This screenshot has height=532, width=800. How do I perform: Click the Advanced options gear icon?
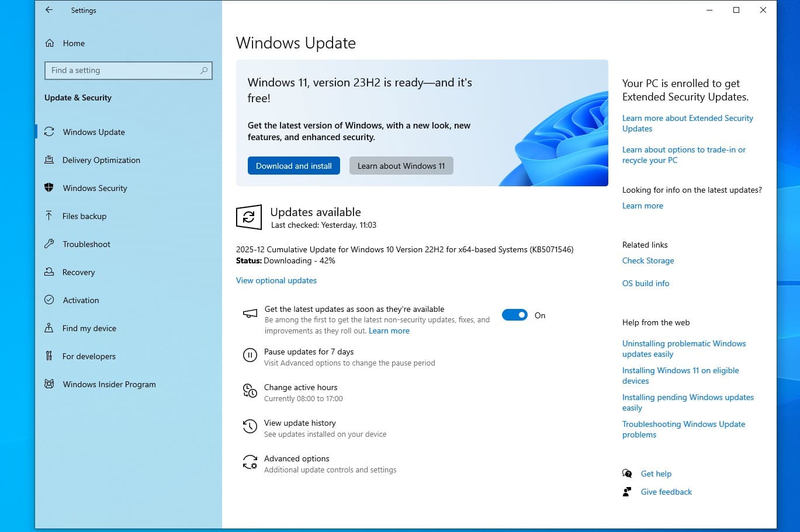point(250,462)
